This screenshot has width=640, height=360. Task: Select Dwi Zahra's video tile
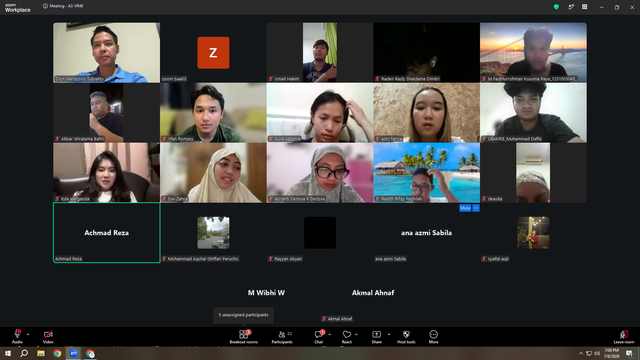tap(213, 173)
